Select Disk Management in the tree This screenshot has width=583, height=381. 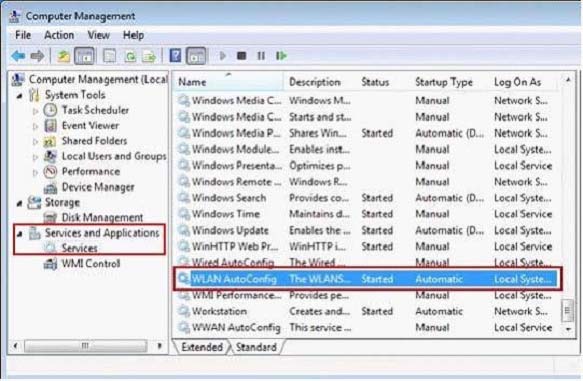[102, 217]
